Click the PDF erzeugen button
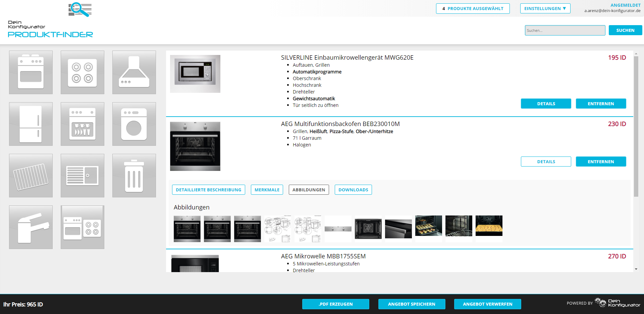This screenshot has height=314, width=644. click(335, 304)
